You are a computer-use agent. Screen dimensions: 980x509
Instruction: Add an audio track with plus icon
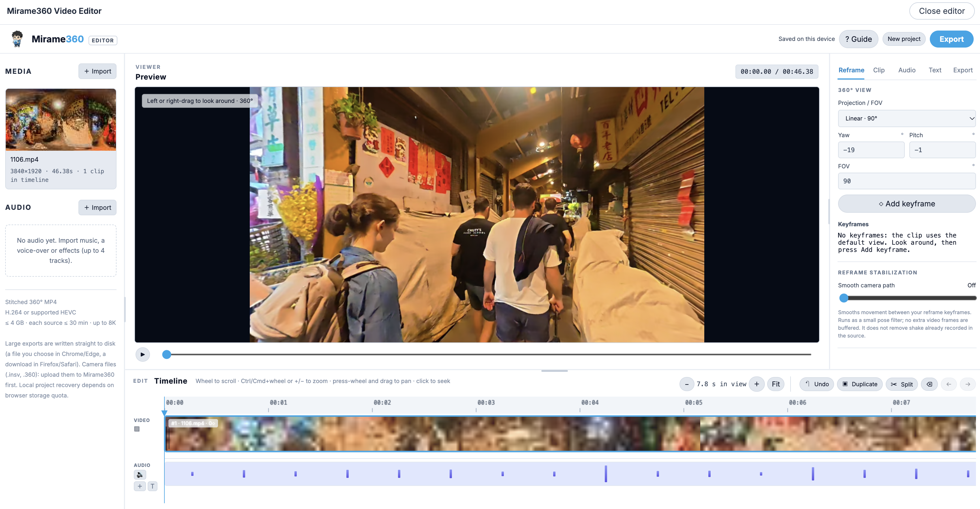pyautogui.click(x=140, y=486)
